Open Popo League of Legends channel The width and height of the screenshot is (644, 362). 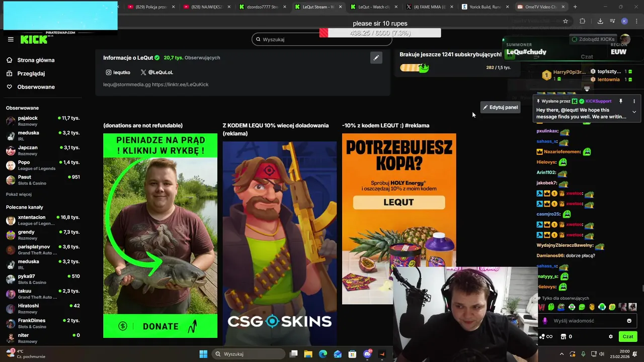[x=43, y=165]
